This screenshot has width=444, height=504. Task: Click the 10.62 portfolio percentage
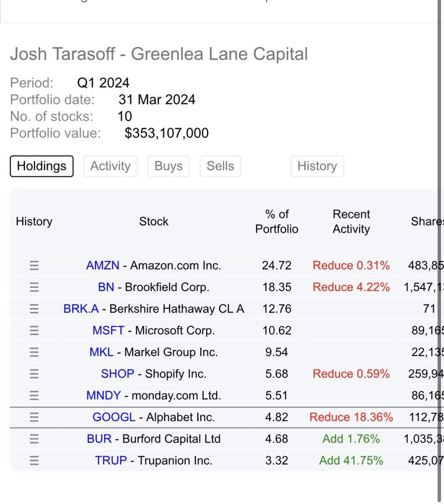(277, 331)
